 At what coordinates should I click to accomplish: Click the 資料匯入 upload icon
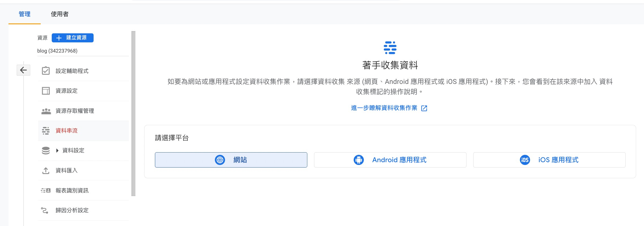click(46, 171)
